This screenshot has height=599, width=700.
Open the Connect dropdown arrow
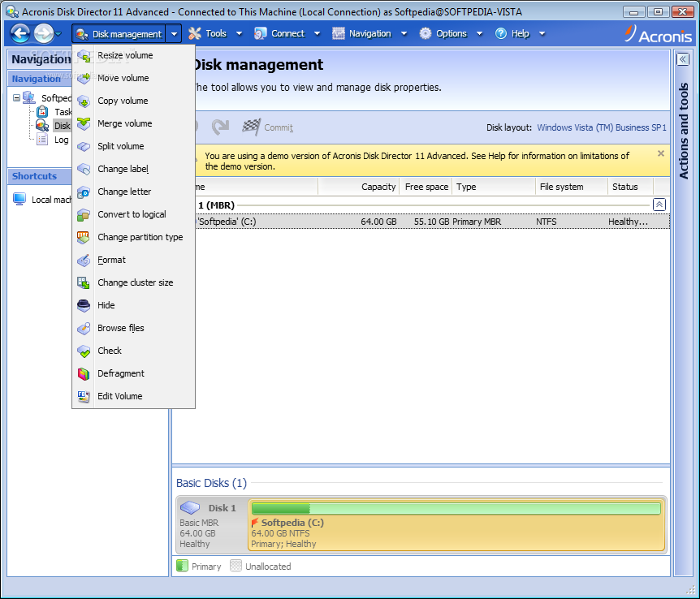(x=317, y=33)
